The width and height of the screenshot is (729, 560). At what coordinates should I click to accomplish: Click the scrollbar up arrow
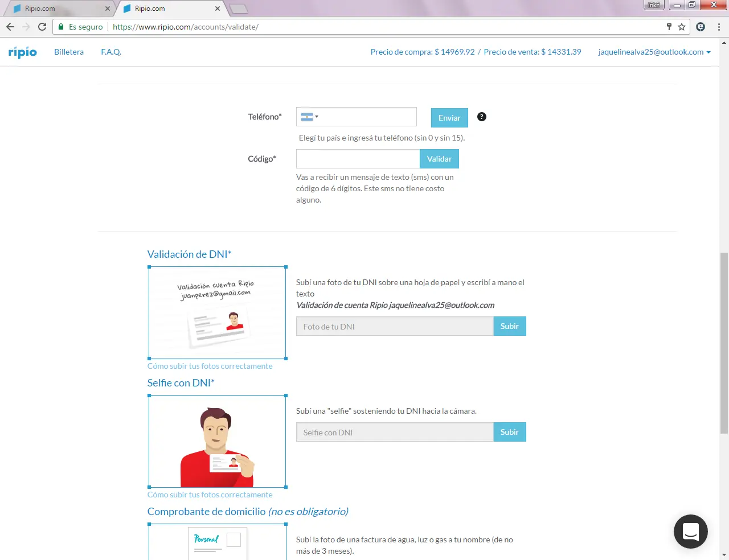[x=724, y=42]
